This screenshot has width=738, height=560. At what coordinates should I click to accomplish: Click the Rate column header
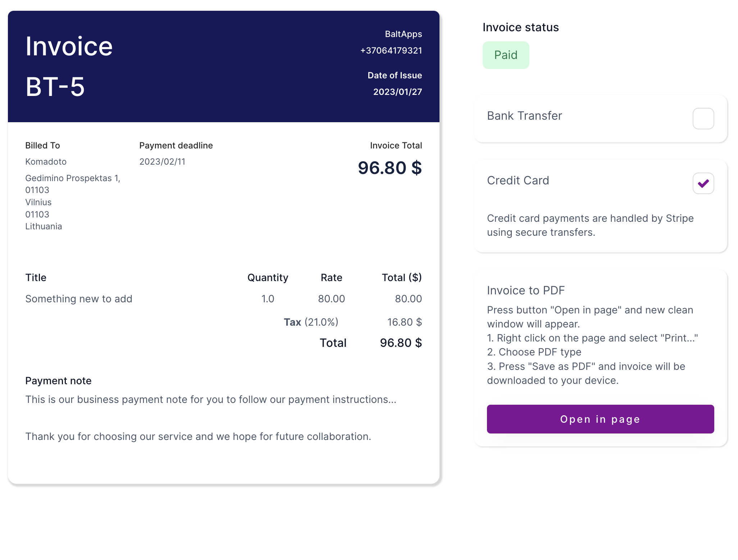pyautogui.click(x=331, y=277)
